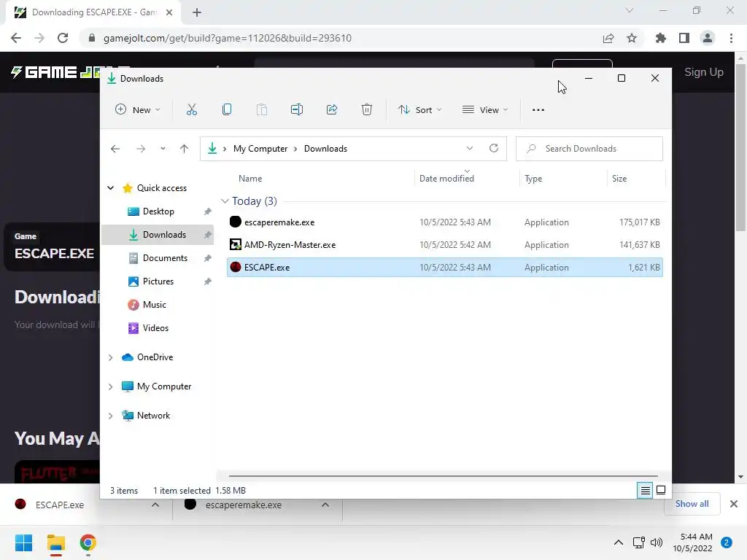Open the Chrome three-dot menu

tap(731, 38)
